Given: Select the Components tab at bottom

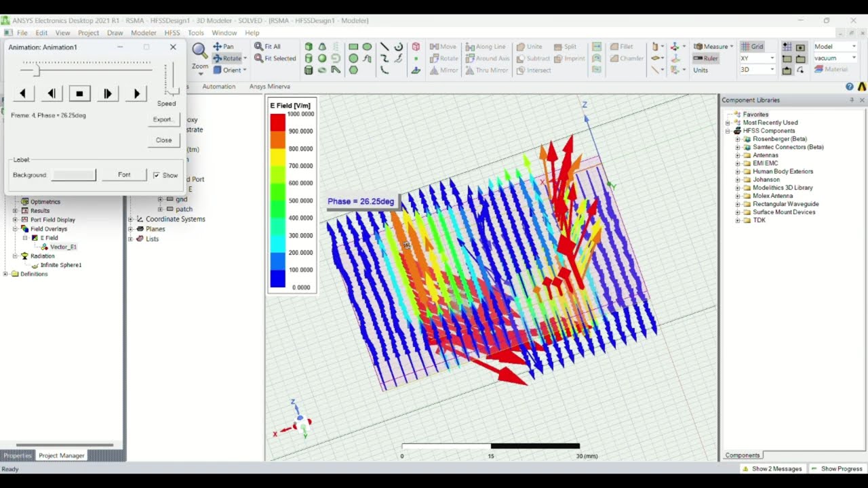Looking at the screenshot, I should [743, 455].
